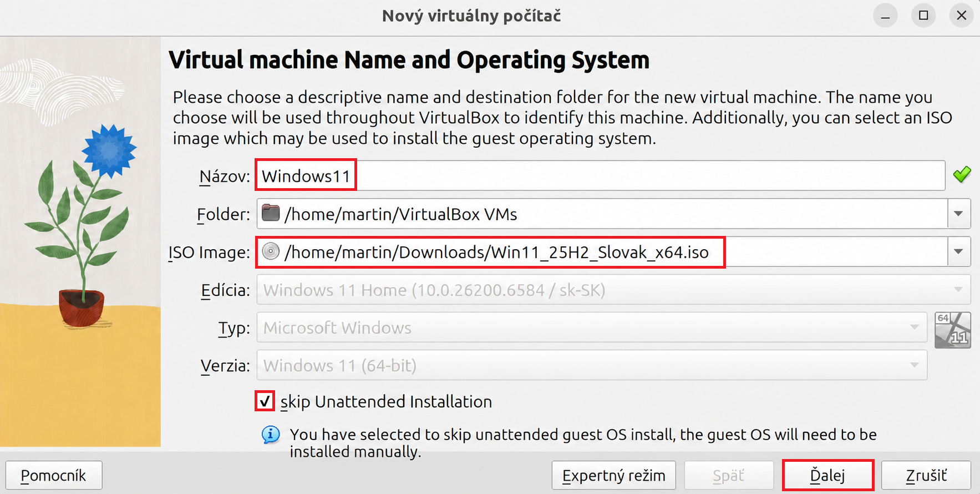Click the ISO Image label text

coord(209,253)
